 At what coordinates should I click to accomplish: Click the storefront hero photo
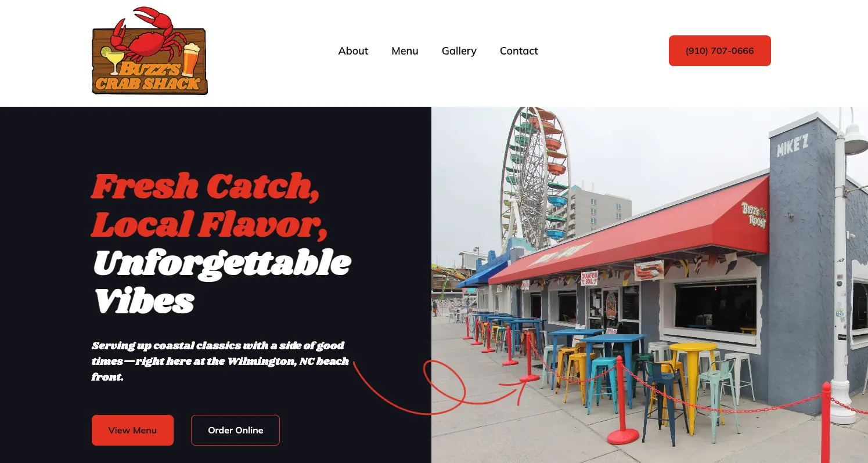point(650,285)
